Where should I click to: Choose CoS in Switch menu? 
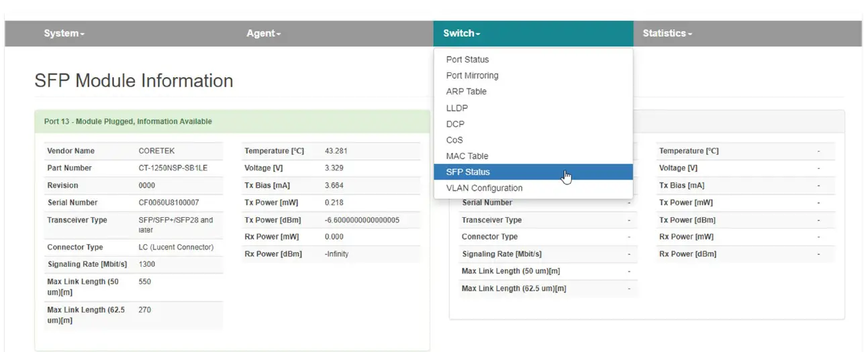[534, 140]
